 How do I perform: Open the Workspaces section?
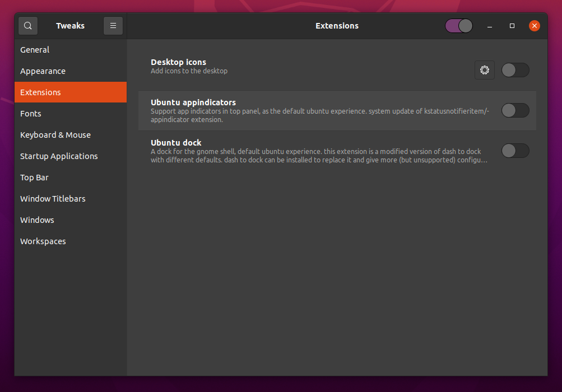click(x=71, y=241)
